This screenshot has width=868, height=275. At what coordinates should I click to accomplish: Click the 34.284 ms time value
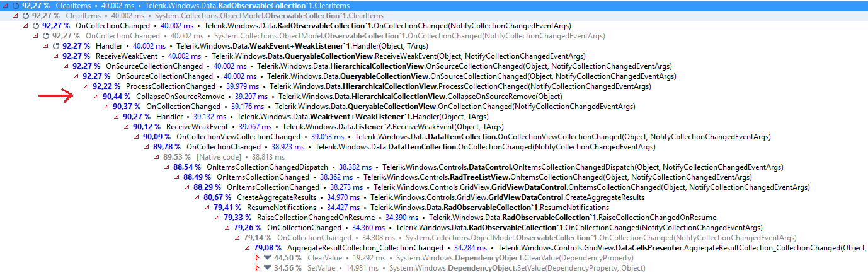coord(471,248)
